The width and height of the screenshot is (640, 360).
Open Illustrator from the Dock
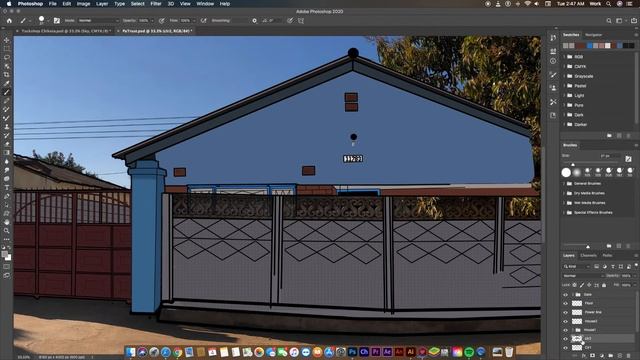[x=411, y=351]
